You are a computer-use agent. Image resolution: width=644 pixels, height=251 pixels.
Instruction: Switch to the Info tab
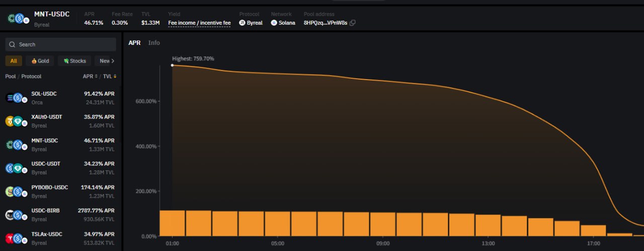click(154, 43)
